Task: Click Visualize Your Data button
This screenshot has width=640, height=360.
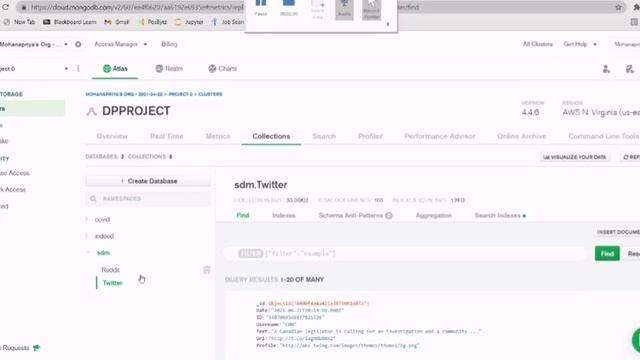Action: tap(575, 157)
